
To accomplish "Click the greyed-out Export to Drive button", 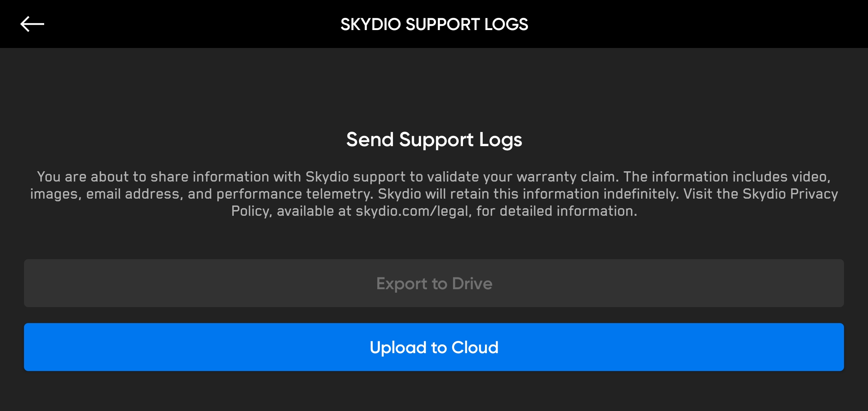I will pyautogui.click(x=434, y=284).
